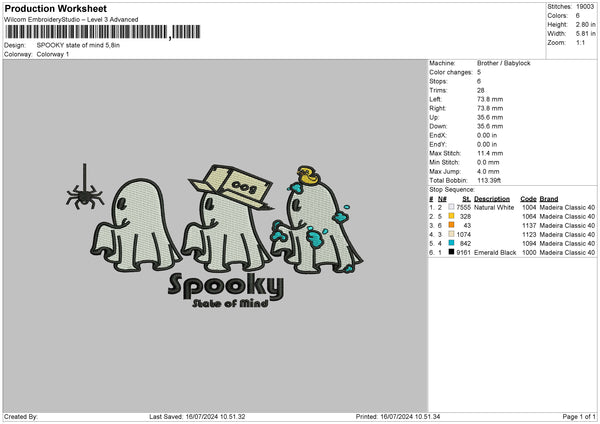600x424 pixels.
Task: Click the 'Production Worksheet' title
Action: coord(55,8)
